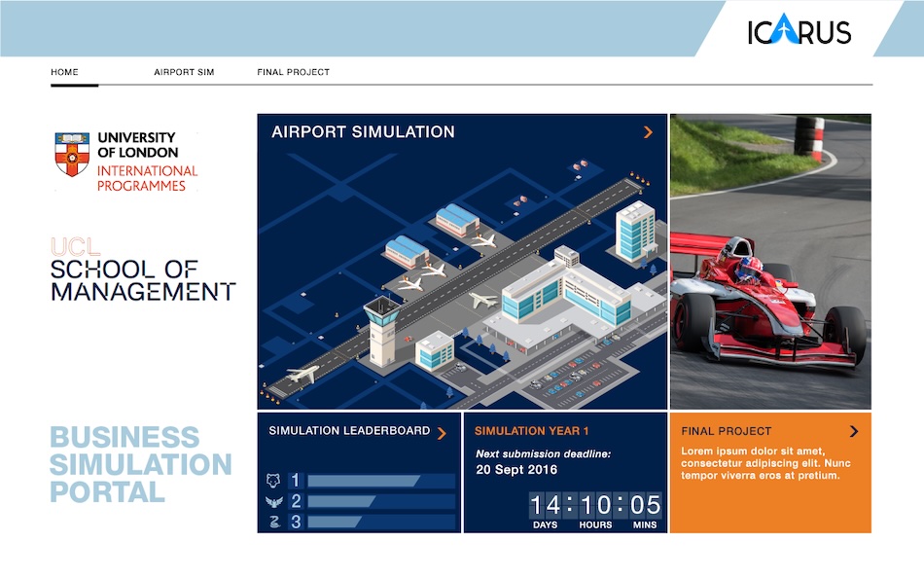
Task: Click leaderboard rank number 1
Action: [x=296, y=481]
